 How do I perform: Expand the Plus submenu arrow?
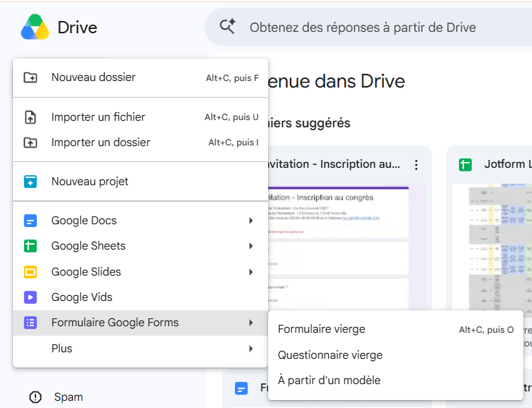click(251, 349)
